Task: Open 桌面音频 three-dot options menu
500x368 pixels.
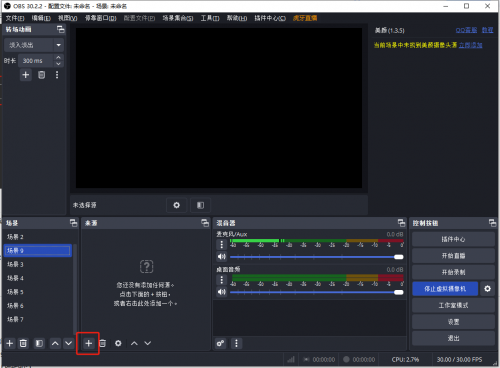Action: 222,280
